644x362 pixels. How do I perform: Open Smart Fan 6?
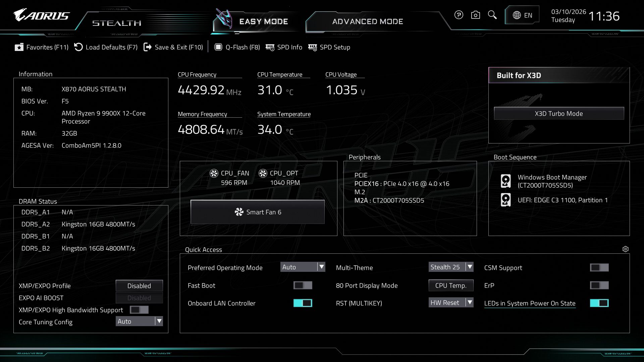click(x=257, y=212)
